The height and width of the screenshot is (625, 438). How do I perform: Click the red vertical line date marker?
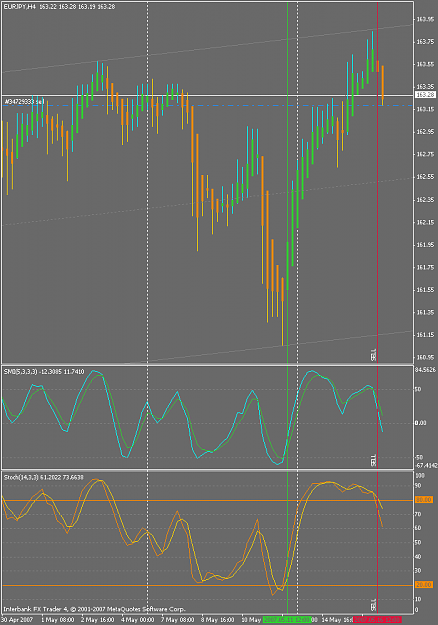click(x=377, y=620)
